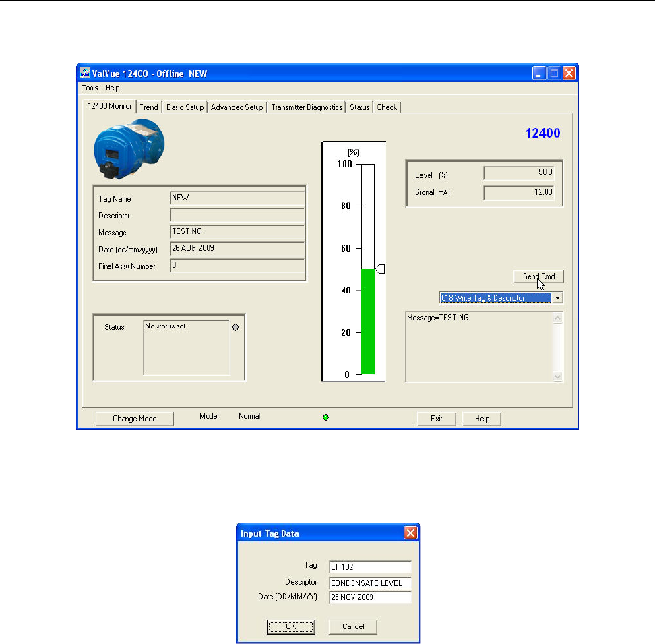The height and width of the screenshot is (644, 655).
Task: Click the Signal (mA) value 12.00
Action: point(519,193)
